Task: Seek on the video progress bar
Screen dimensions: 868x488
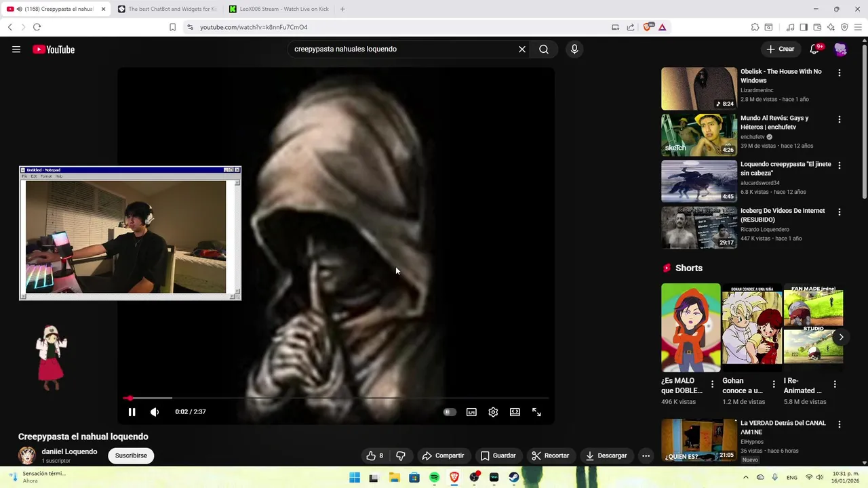Action: click(336, 399)
